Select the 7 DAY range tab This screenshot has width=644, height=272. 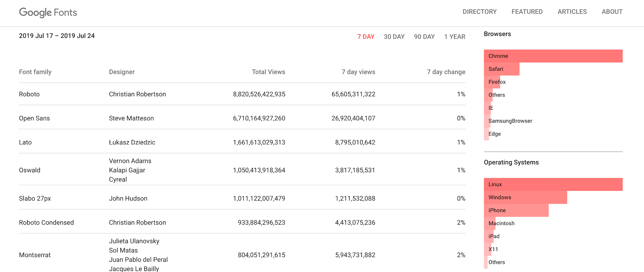click(365, 37)
